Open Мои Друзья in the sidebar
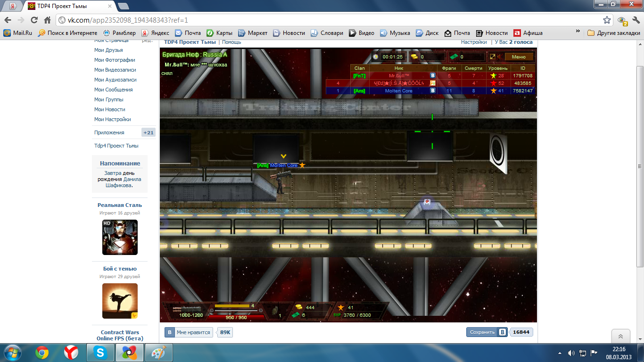 pyautogui.click(x=108, y=50)
